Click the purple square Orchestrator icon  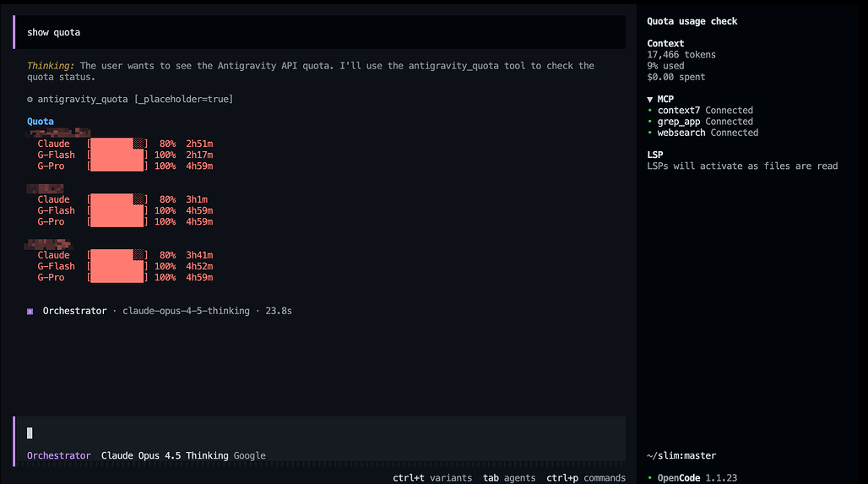click(30, 311)
